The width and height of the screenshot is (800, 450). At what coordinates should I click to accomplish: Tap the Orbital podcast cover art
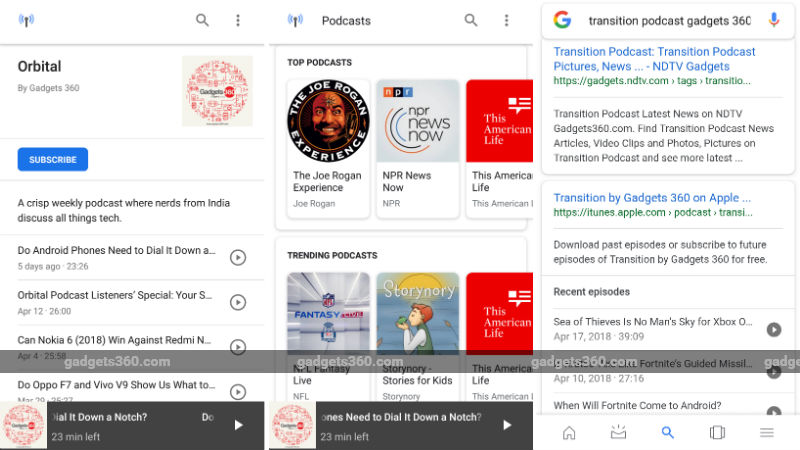pos(217,91)
